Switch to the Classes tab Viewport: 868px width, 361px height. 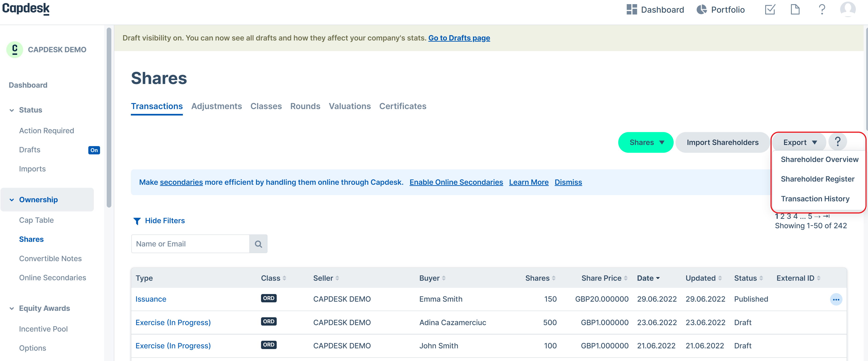pyautogui.click(x=266, y=106)
